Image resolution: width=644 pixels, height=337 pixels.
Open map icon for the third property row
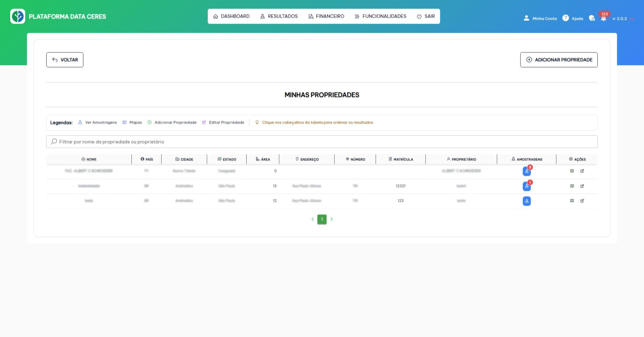[x=572, y=201]
